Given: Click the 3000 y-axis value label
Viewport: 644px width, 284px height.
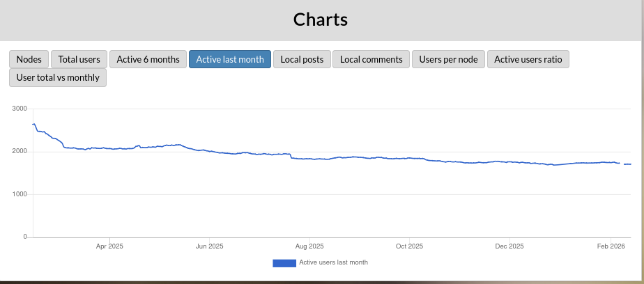Looking at the screenshot, I should (x=20, y=109).
